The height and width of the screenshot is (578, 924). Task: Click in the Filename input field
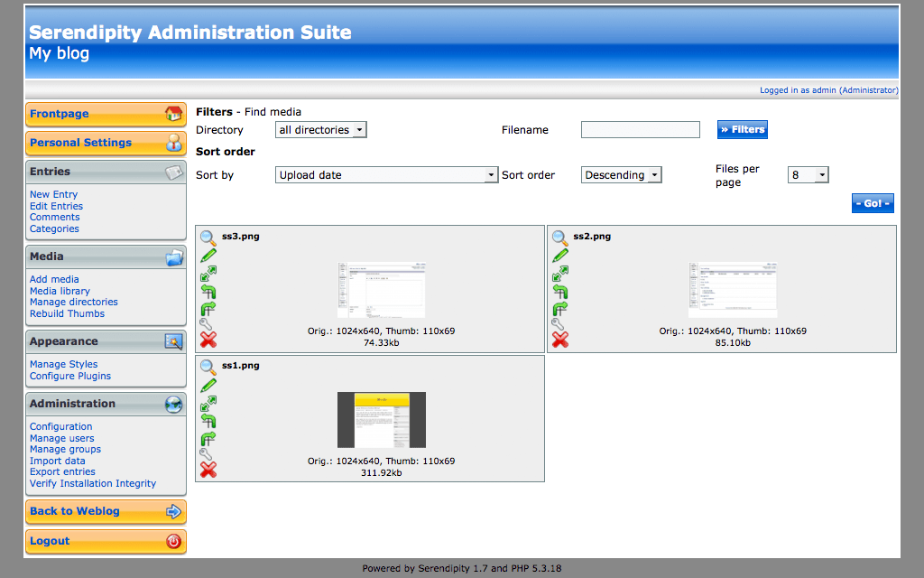[640, 130]
